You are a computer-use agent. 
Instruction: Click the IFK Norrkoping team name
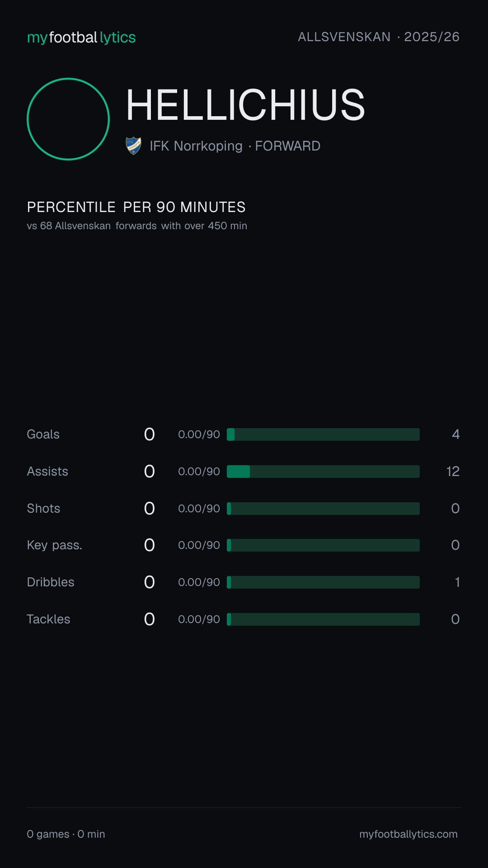tap(196, 146)
